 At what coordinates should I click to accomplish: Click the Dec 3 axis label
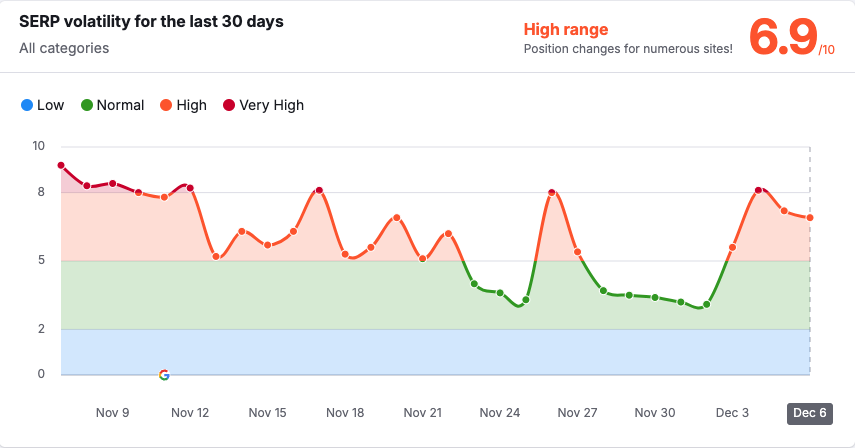[x=732, y=413]
